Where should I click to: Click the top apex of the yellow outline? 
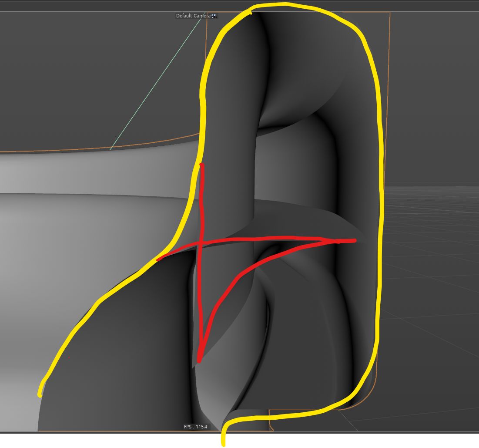pos(285,4)
